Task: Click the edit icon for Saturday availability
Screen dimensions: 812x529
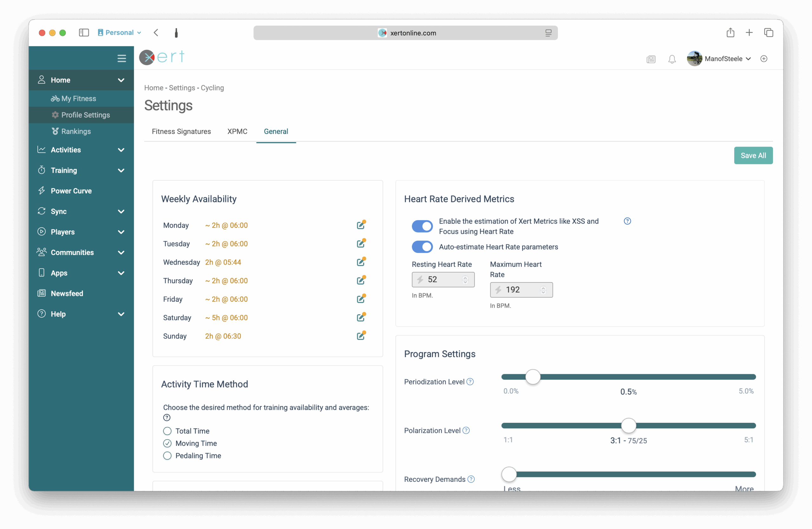Action: pos(361,317)
